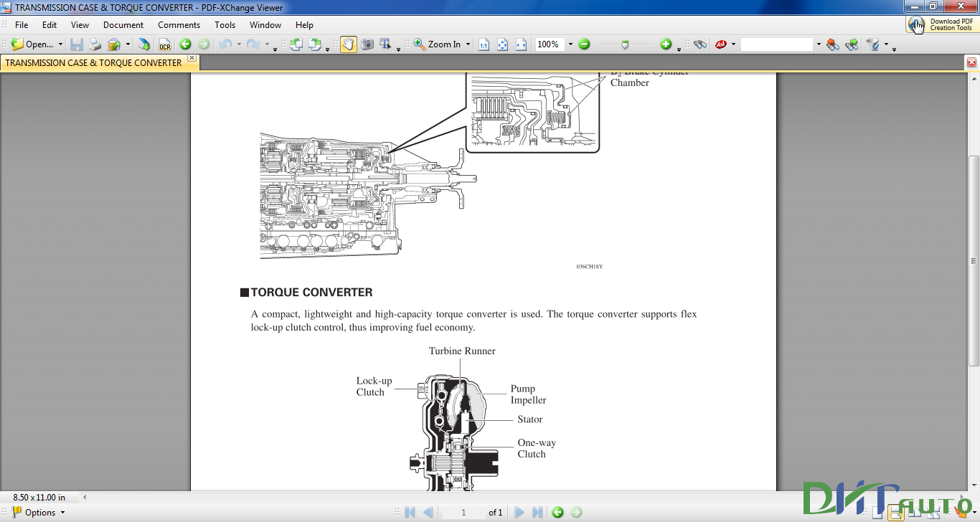Go to the next page
The image size is (980, 522).
click(519, 512)
